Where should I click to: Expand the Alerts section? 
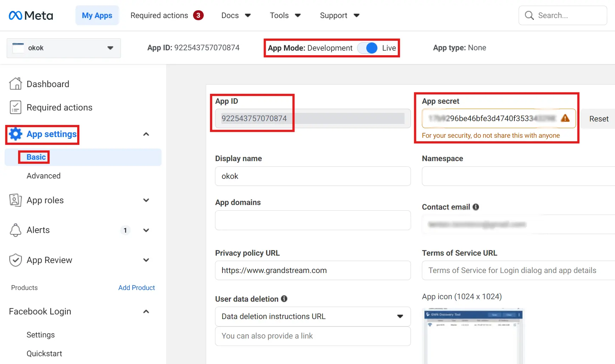coord(146,230)
